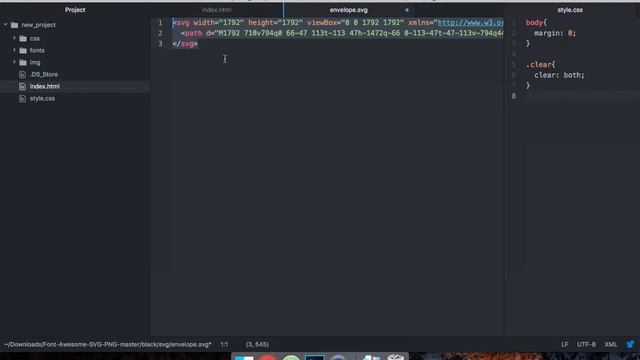Expand the img folder arrow
Image resolution: width=640 pixels, height=360 pixels.
pos(14,62)
